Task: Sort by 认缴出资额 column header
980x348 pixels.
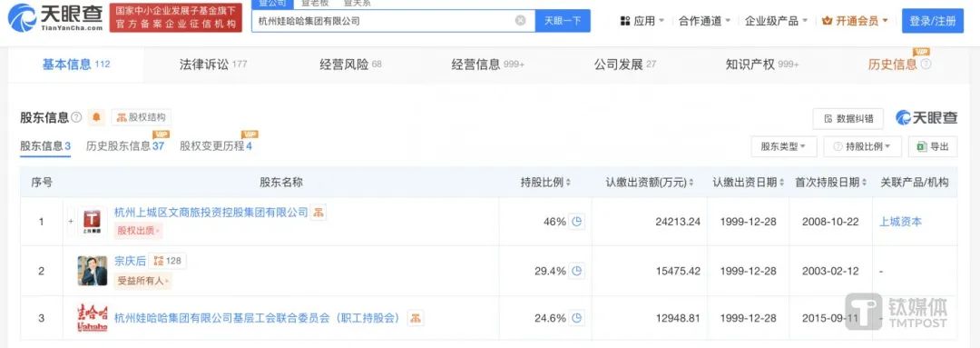Action: coord(650,182)
